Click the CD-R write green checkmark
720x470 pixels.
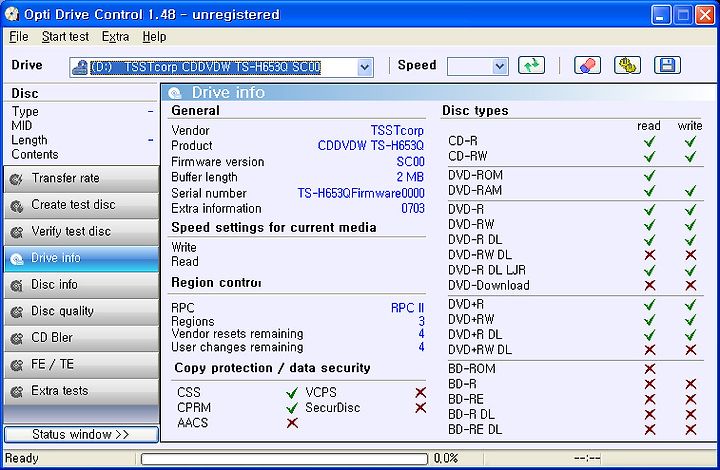pyautogui.click(x=690, y=141)
